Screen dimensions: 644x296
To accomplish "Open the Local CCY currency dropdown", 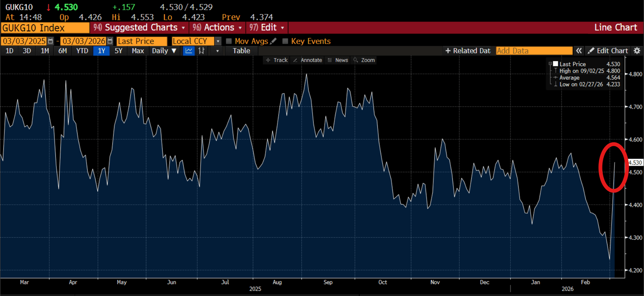I will [x=218, y=41].
